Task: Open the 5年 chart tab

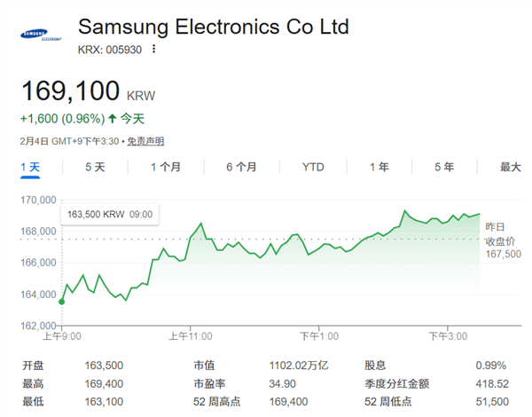Action: click(x=444, y=167)
